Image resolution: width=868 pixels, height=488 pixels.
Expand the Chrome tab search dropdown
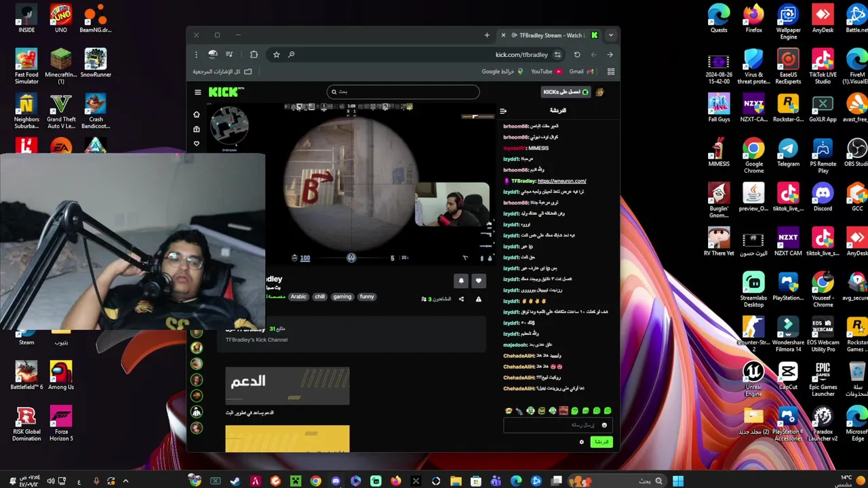point(610,35)
